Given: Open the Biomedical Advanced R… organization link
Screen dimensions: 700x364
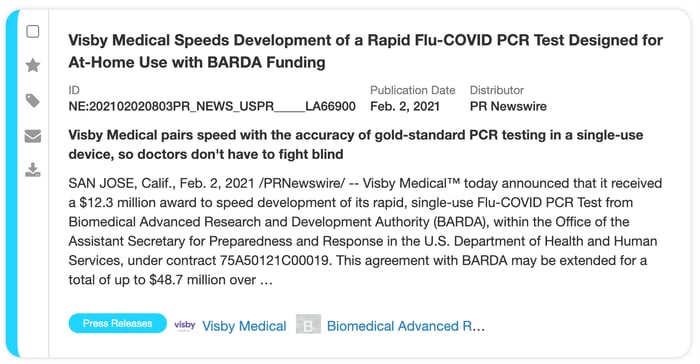Looking at the screenshot, I should pyautogui.click(x=406, y=326).
